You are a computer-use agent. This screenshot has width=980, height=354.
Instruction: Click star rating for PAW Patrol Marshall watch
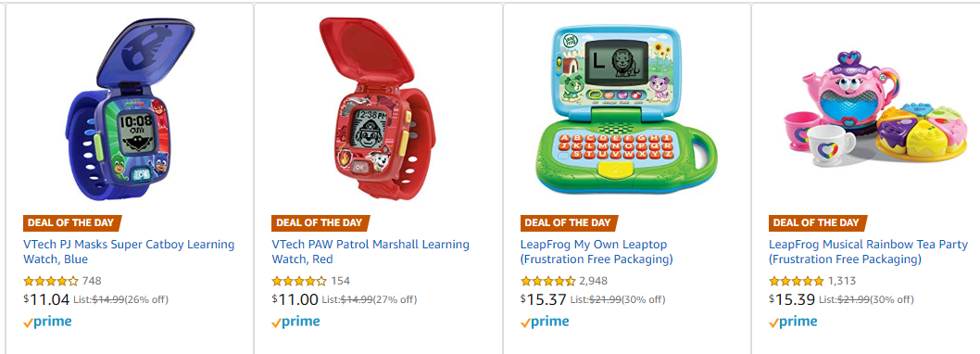[299, 281]
